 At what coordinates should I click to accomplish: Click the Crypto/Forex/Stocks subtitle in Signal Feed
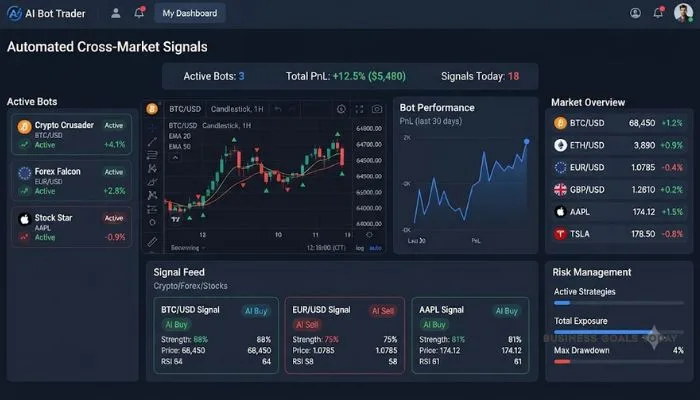click(190, 286)
